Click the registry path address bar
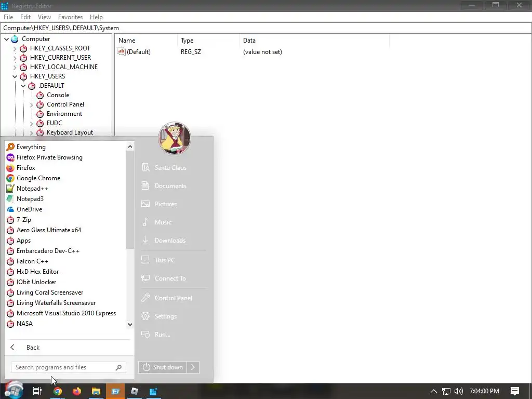 pos(266,28)
